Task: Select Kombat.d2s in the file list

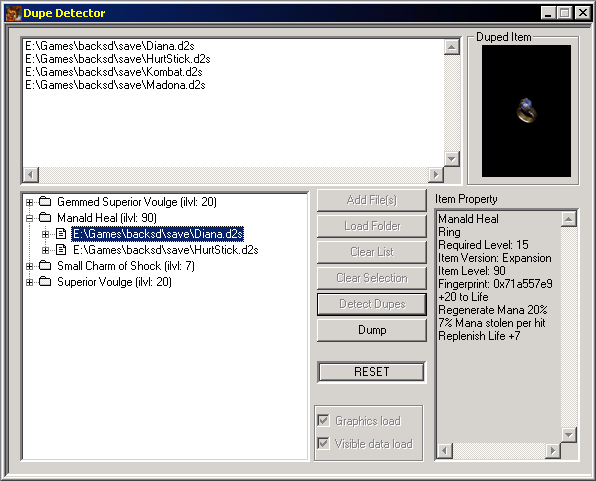Action: 114,72
